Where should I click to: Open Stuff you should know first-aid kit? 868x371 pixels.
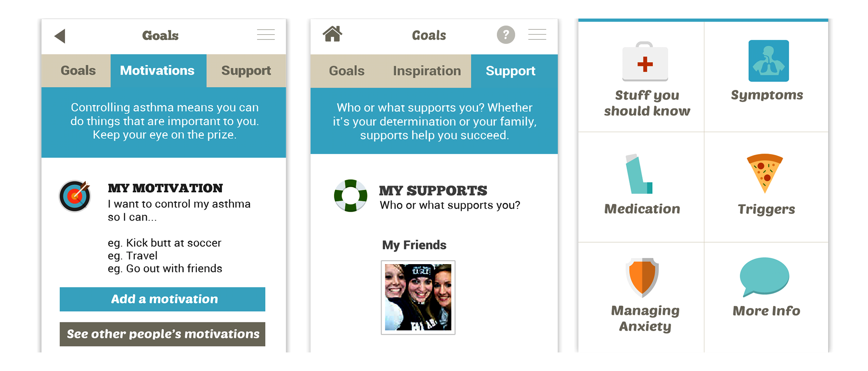pyautogui.click(x=645, y=61)
